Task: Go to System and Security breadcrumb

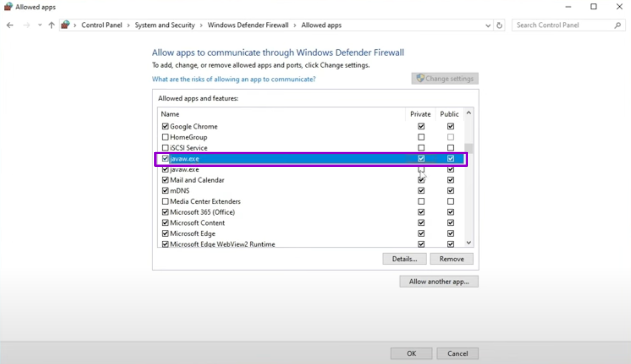Action: tap(164, 25)
